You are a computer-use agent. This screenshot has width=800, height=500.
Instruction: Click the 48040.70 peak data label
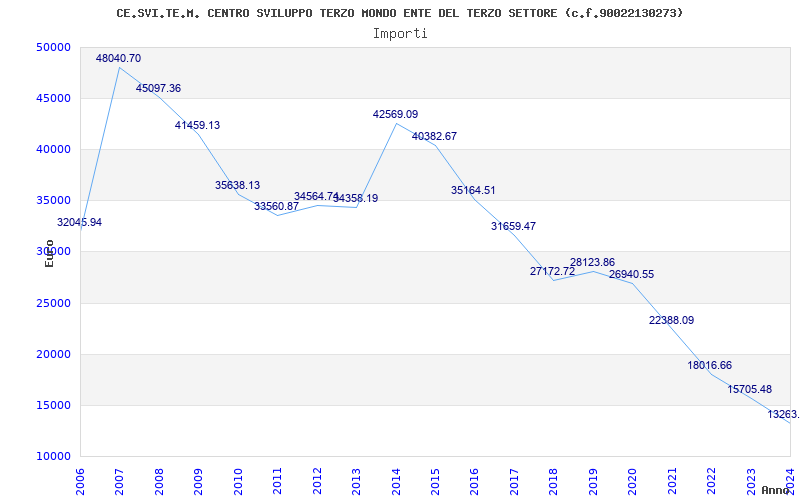coord(118,59)
